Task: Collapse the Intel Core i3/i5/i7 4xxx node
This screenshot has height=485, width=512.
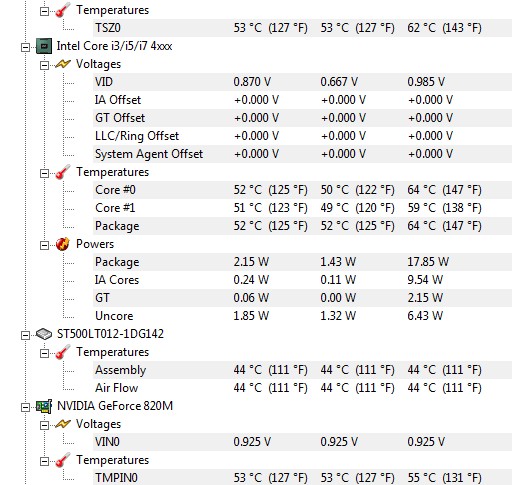Action: (25, 47)
